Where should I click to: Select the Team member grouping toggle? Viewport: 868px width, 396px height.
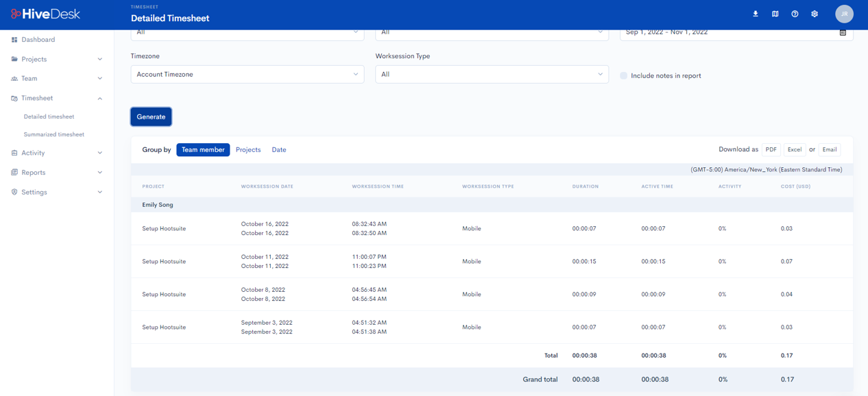[203, 149]
